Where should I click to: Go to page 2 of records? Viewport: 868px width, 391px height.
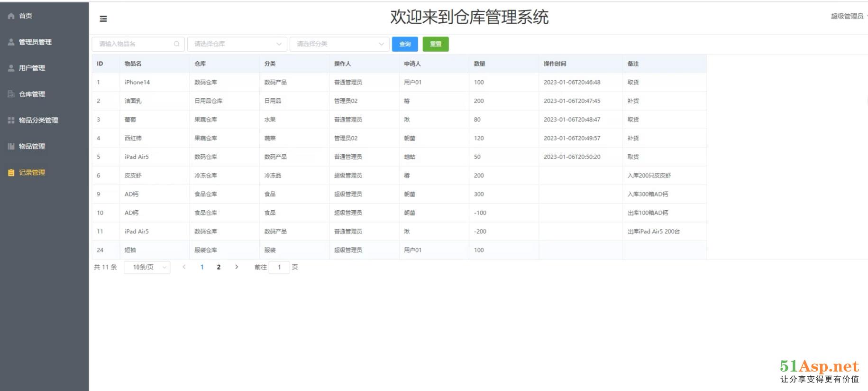tap(219, 268)
